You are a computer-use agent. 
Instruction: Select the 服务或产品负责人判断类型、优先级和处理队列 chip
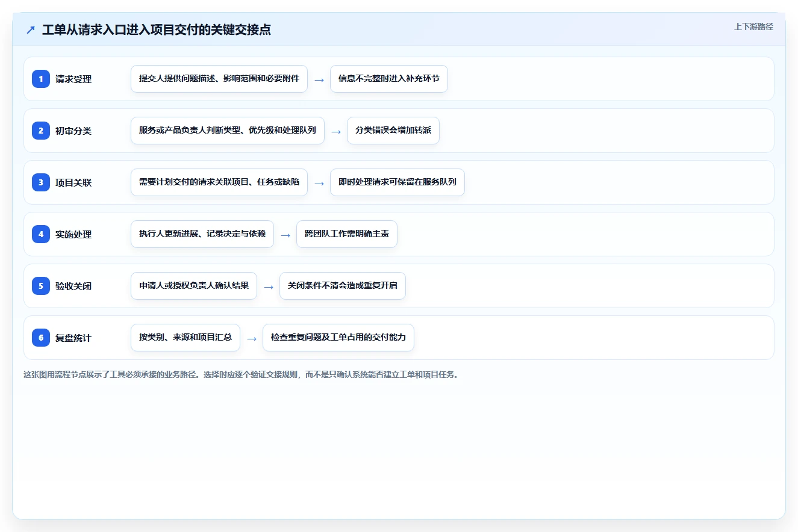(x=228, y=131)
